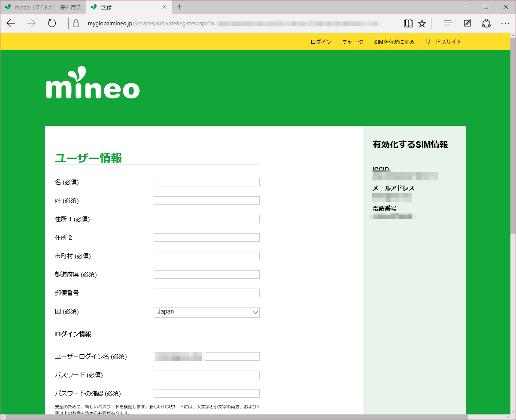The width and height of the screenshot is (516, 420).
Task: Focus the 住所 2 input field
Action: tap(206, 237)
